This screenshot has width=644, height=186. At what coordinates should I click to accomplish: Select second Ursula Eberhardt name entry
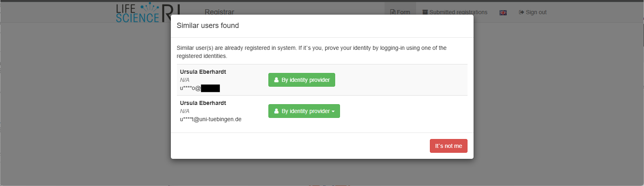[x=203, y=103]
